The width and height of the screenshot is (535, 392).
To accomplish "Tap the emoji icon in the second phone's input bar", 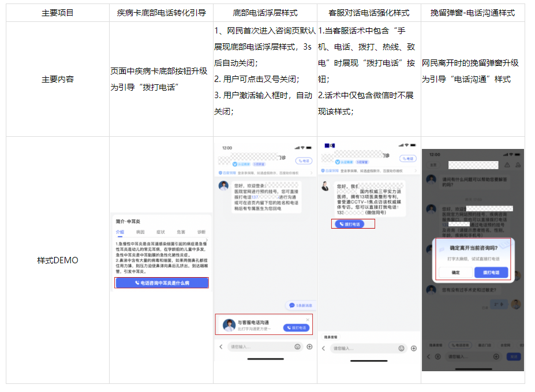I will pyautogui.click(x=297, y=347).
